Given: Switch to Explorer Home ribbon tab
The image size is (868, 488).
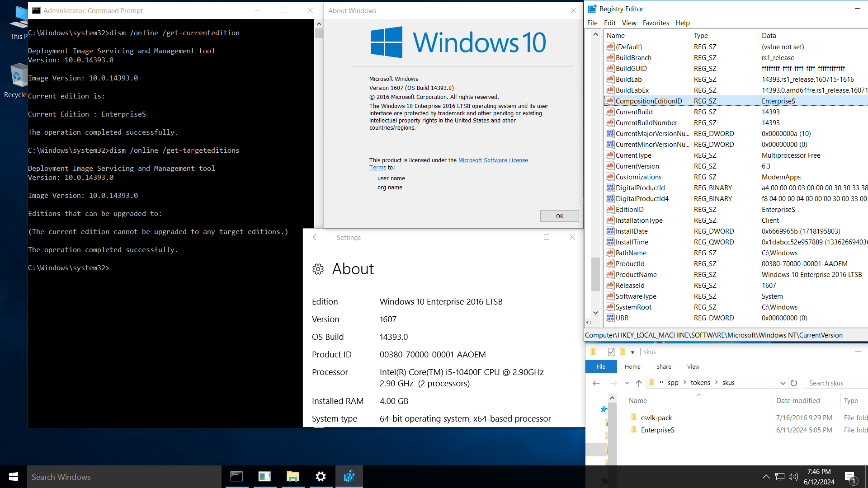Looking at the screenshot, I should (632, 366).
